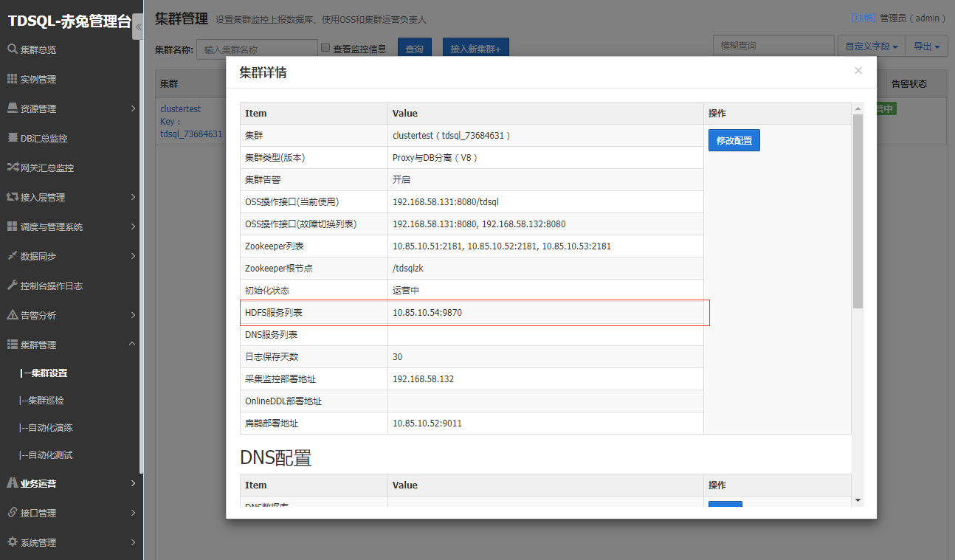Click the shuffle icon for 网关汇总监控
955x560 pixels.
(x=13, y=167)
